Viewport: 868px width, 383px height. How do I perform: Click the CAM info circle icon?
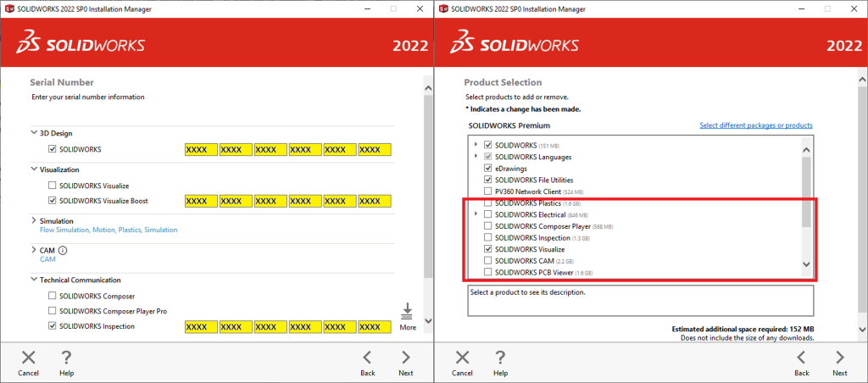coord(63,250)
